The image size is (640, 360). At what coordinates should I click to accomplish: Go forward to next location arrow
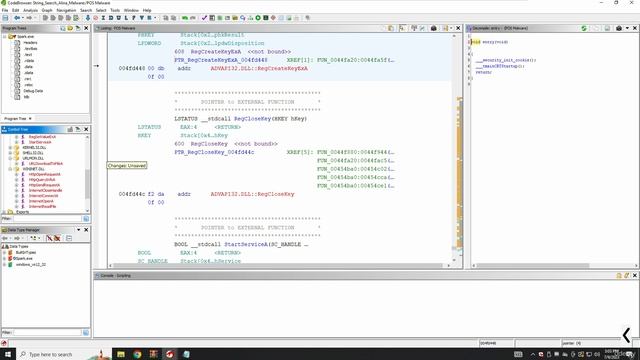[29, 18]
